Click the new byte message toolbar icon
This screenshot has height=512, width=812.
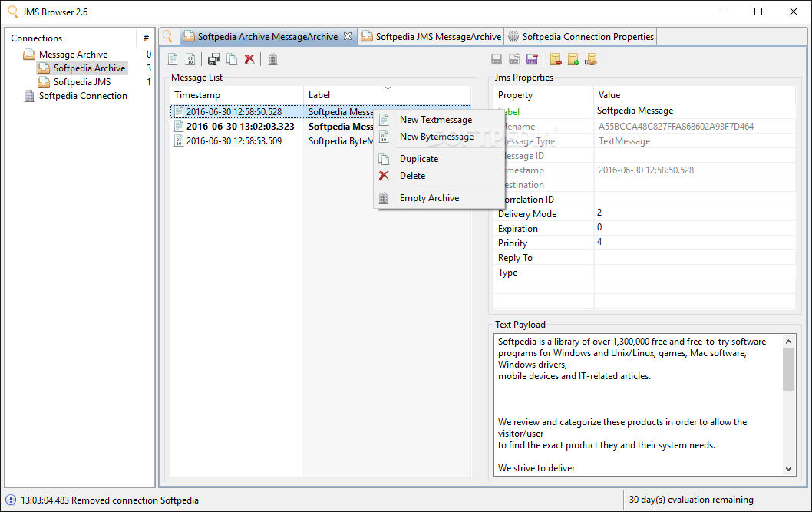point(190,60)
